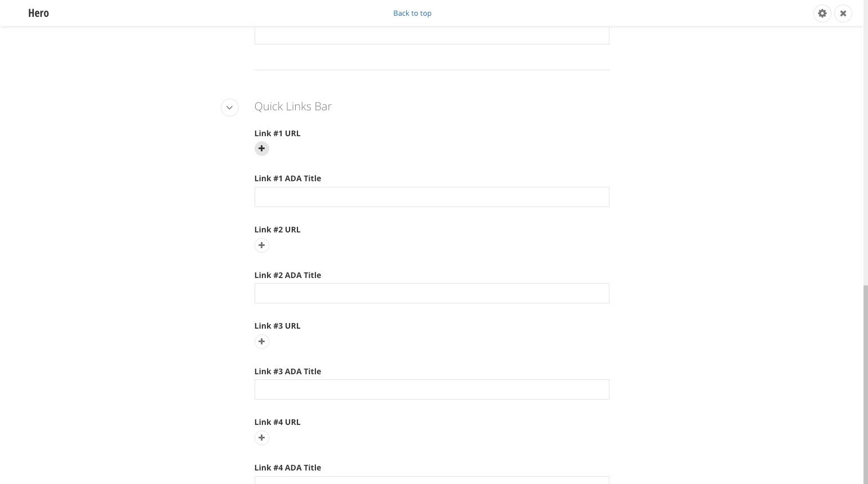
Task: Collapse the Quick Links Bar section
Action: coord(229,107)
